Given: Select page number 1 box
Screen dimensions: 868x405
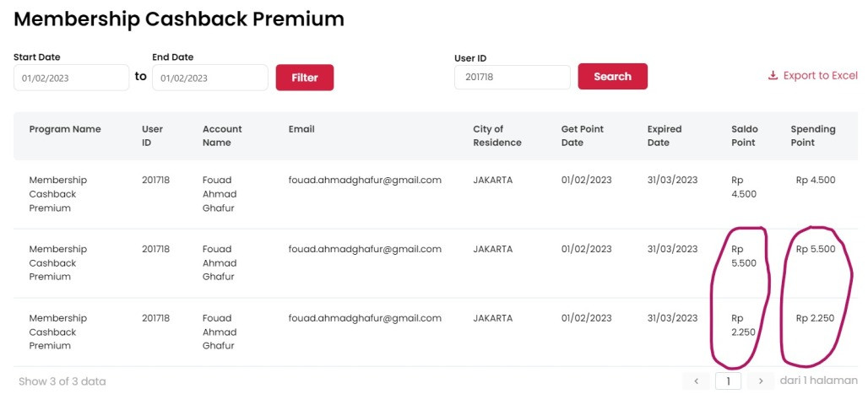Looking at the screenshot, I should [x=728, y=381].
